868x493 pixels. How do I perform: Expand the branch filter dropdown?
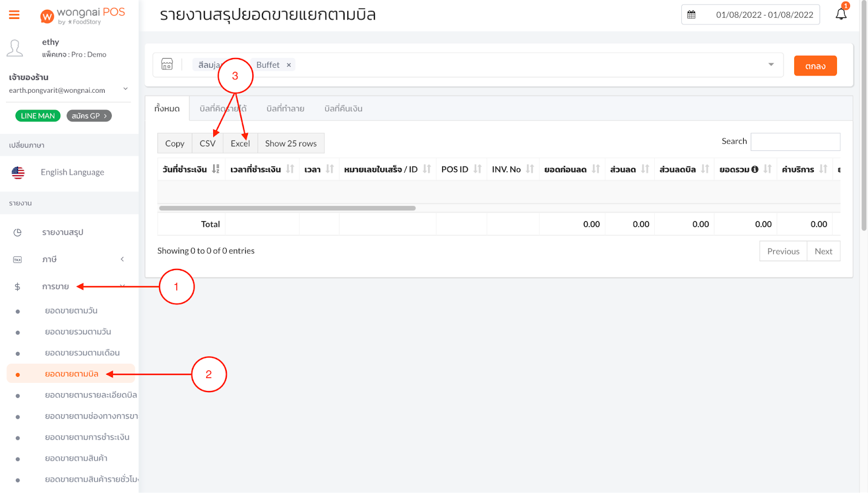pyautogui.click(x=771, y=65)
